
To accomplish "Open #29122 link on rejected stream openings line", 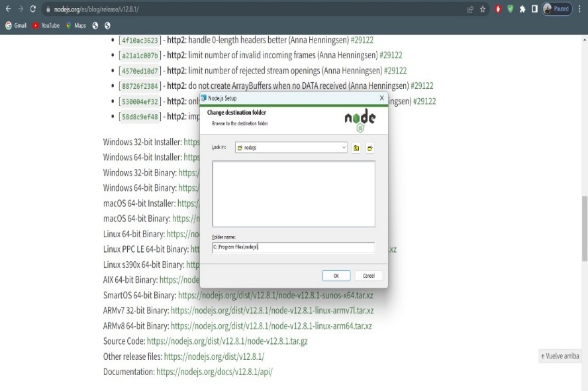I will point(395,70).
